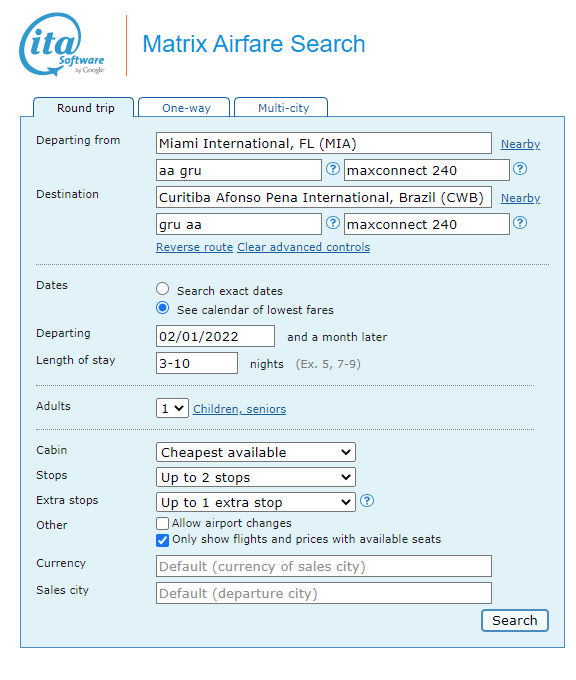Open help icon beside departure routing codes
Viewport: 576px width, 680px height.
pos(333,169)
